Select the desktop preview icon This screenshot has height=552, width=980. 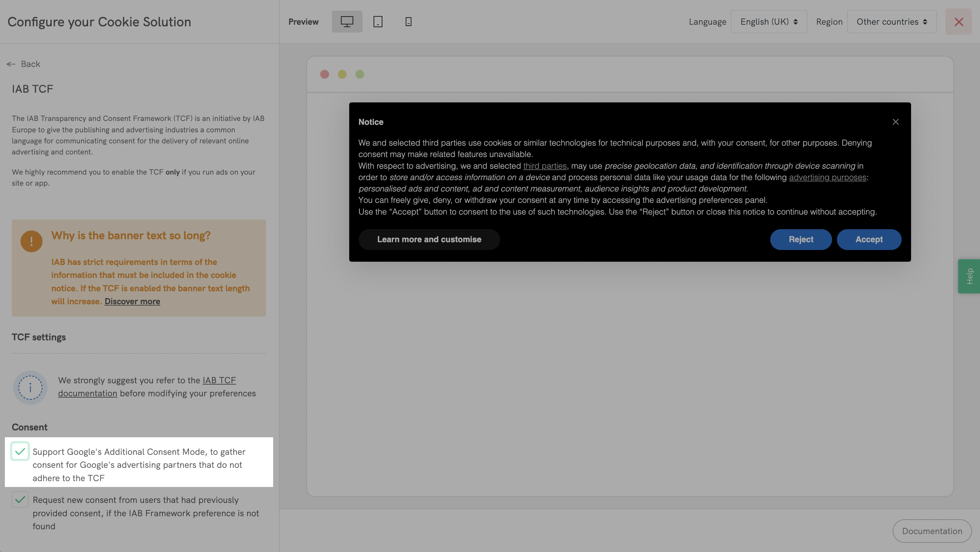pyautogui.click(x=347, y=22)
